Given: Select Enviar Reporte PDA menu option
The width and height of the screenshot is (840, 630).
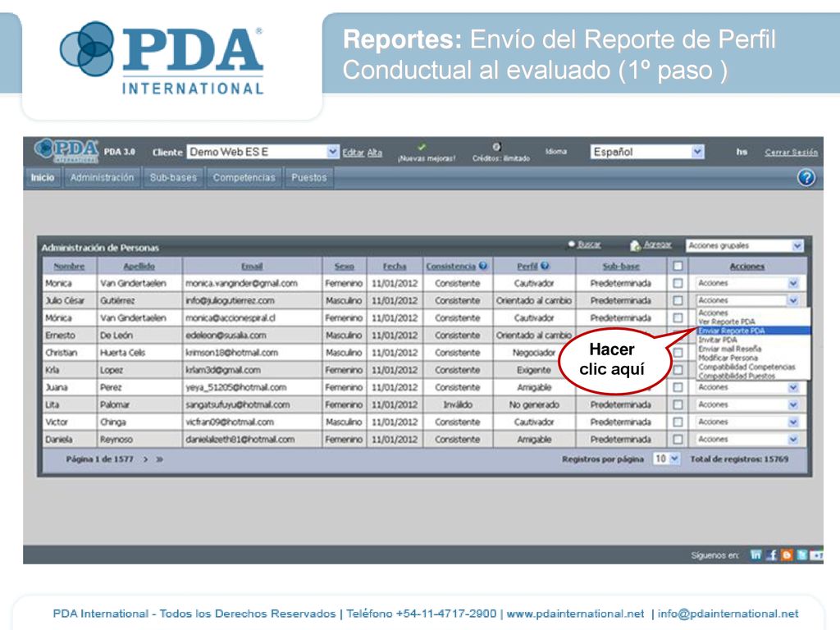Looking at the screenshot, I should (x=753, y=331).
